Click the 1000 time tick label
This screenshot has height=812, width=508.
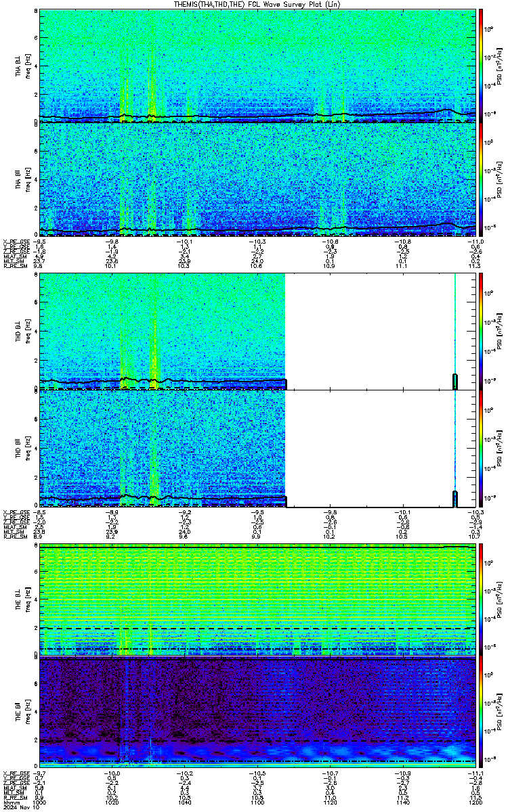pos(40,803)
